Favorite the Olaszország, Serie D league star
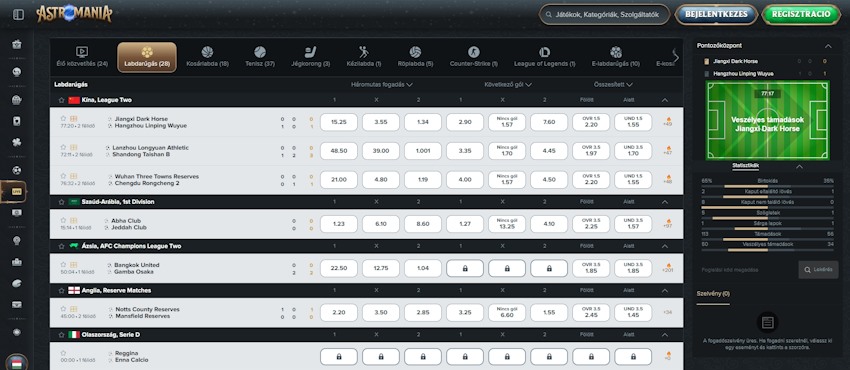 point(61,335)
